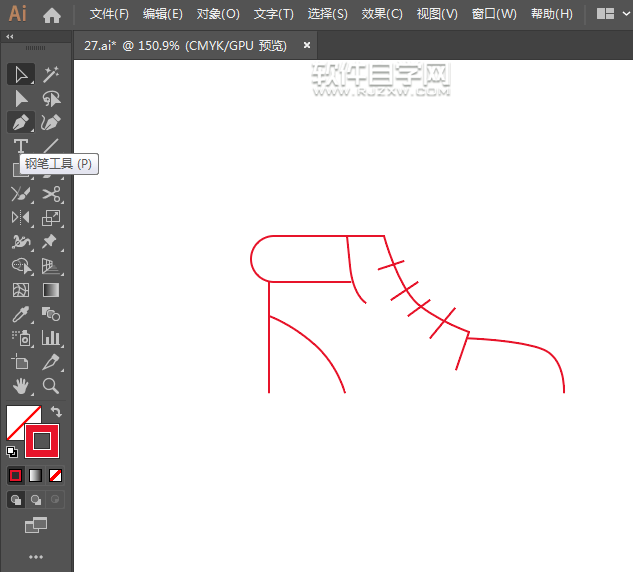Image resolution: width=633 pixels, height=572 pixels.
Task: Swap fill and stroke colors
Action: tap(57, 411)
